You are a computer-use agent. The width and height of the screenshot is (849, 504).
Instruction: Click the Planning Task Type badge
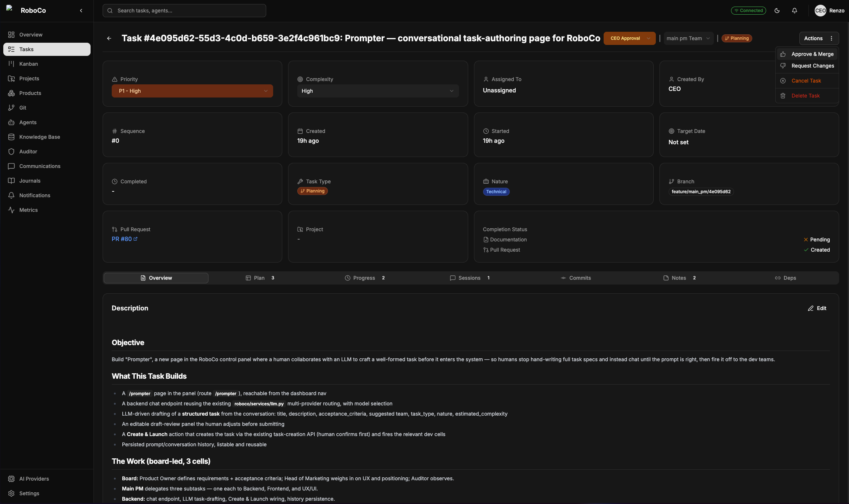[x=313, y=191]
